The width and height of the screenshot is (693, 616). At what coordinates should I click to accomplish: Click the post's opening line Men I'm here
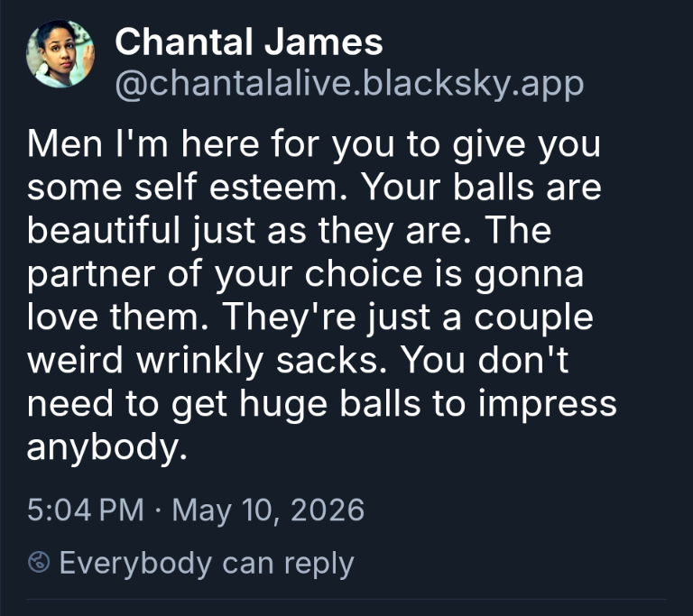point(143,143)
